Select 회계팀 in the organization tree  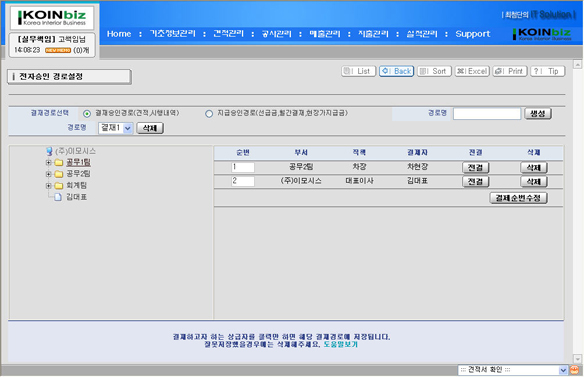[x=76, y=186]
